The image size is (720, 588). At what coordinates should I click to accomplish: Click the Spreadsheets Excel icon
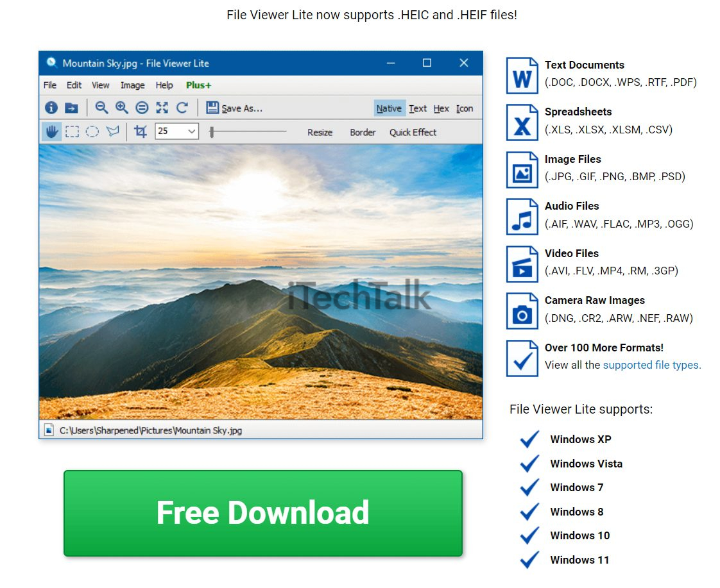(x=522, y=122)
